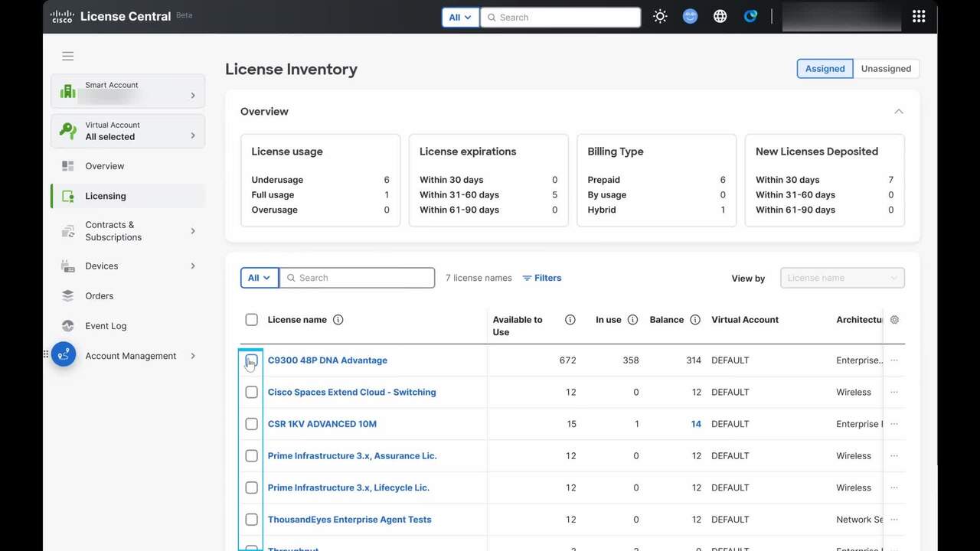Check the Prime Infrastructure Assurance Lic. row

click(251, 456)
